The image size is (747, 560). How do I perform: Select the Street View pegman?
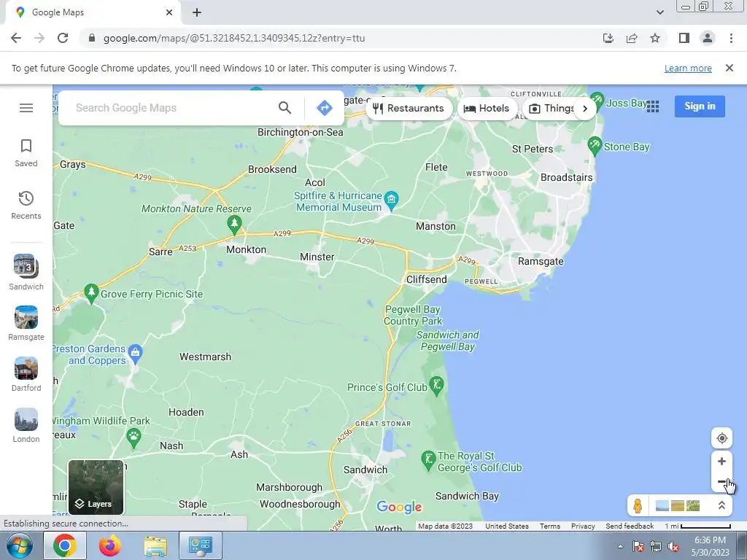(x=638, y=505)
